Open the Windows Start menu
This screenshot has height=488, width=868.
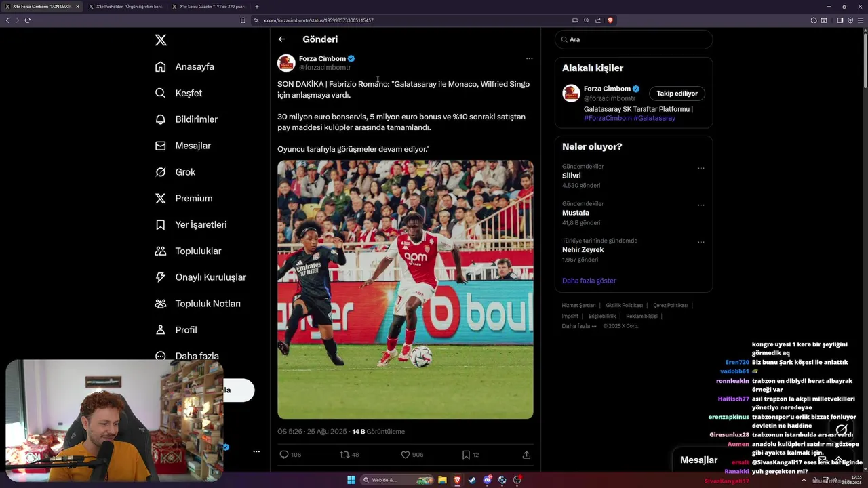coord(351,480)
